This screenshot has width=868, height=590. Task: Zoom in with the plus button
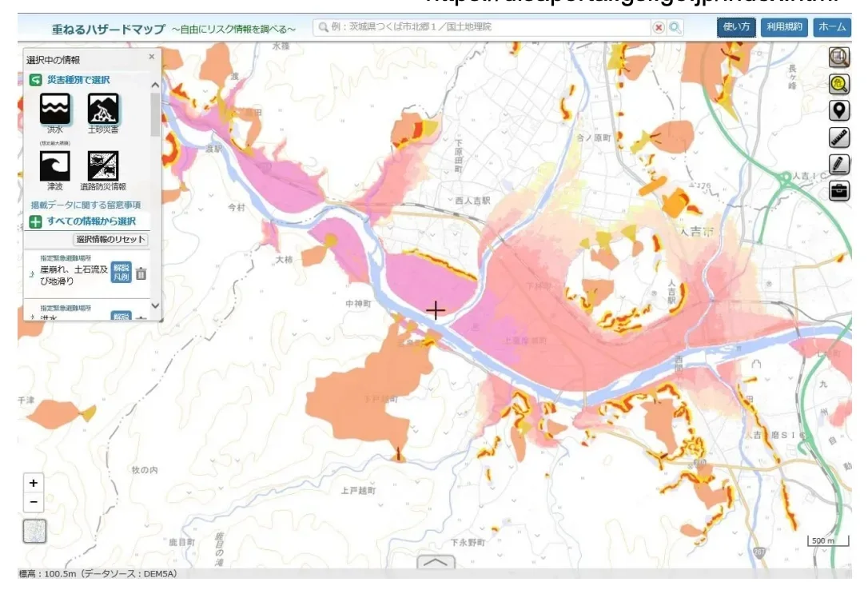click(x=34, y=483)
